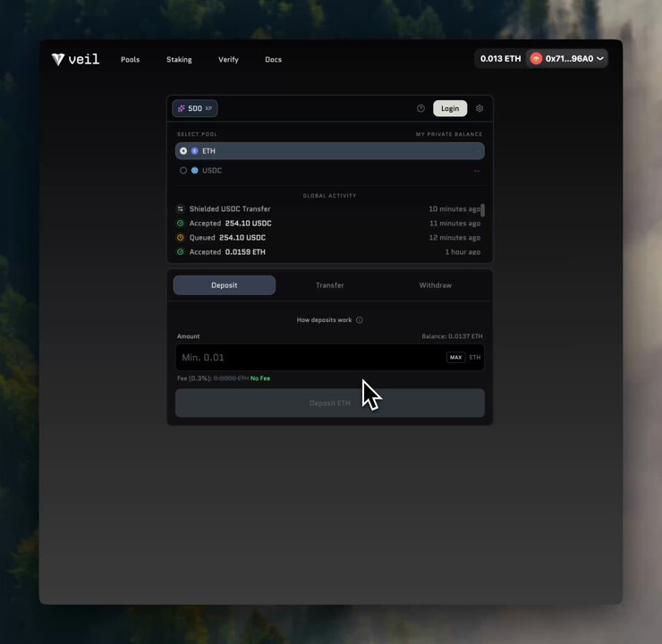Click the Veil logo
Image resolution: width=662 pixels, height=644 pixels.
click(x=75, y=59)
